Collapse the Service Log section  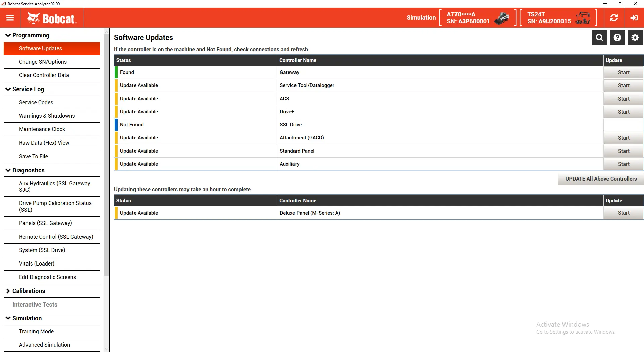pos(8,89)
